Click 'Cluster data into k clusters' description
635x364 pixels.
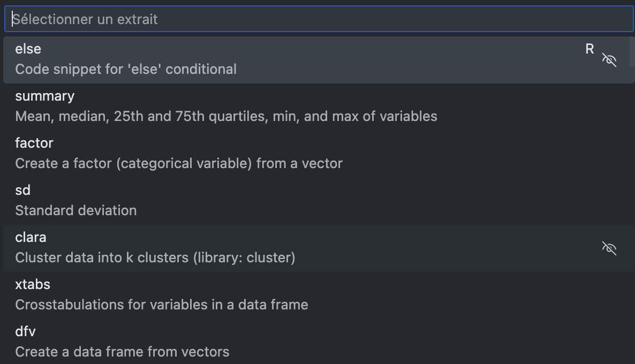tap(155, 257)
